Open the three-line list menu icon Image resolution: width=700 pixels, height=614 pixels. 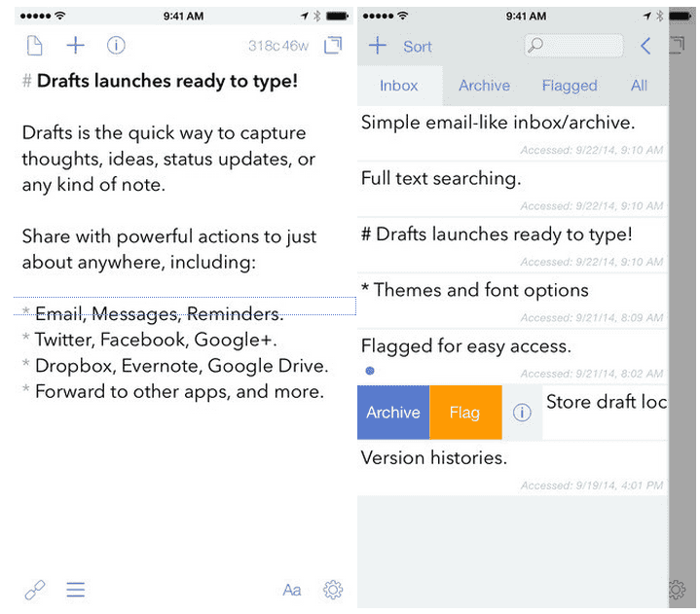pos(76,590)
